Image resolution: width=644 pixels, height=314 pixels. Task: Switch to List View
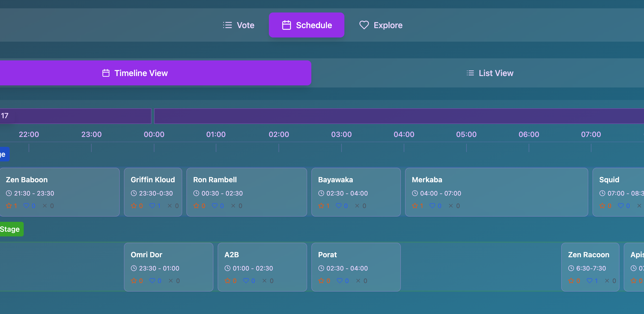click(x=489, y=73)
